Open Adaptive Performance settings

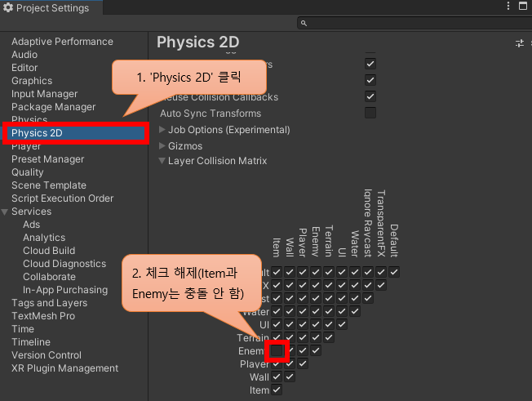tap(63, 42)
